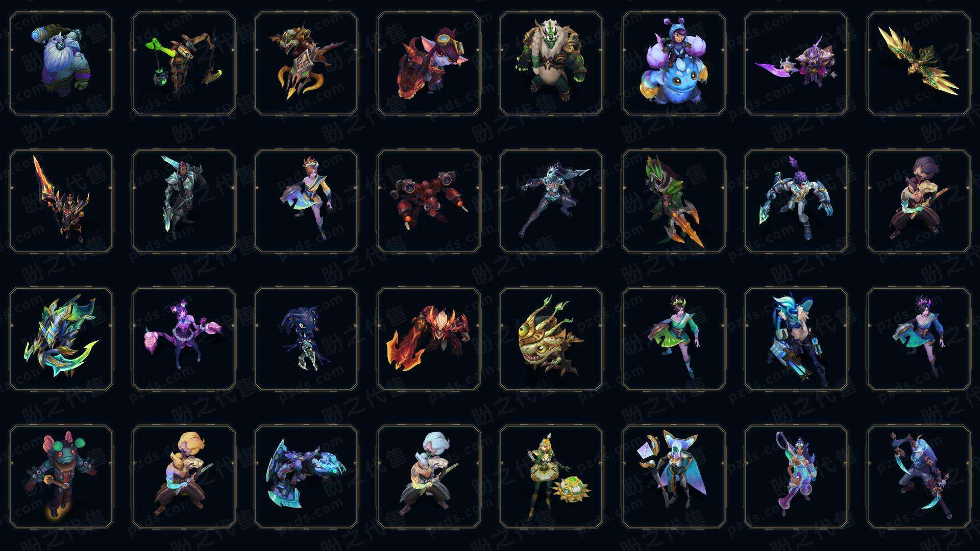Screen dimensions: 980x551
Task: Pick the white-haired swordsman skin tile
Action: [429, 477]
